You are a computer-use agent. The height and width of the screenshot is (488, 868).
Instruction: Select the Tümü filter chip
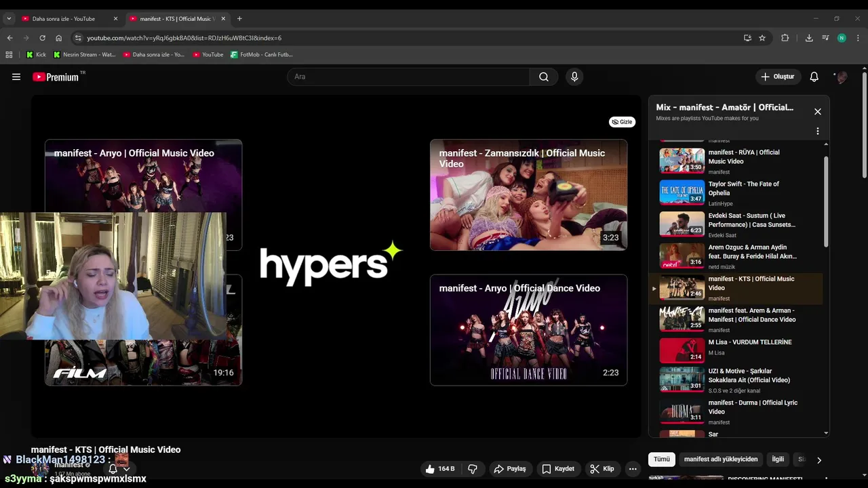click(x=662, y=459)
